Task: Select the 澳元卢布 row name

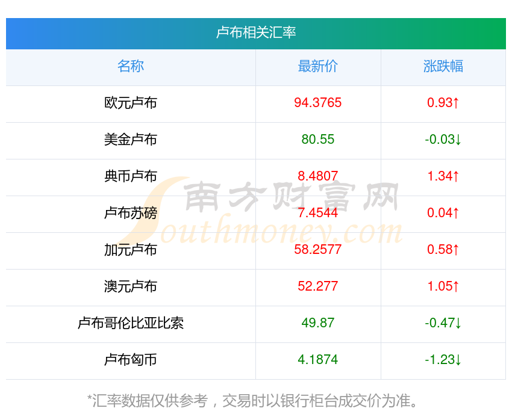Action: point(131,286)
